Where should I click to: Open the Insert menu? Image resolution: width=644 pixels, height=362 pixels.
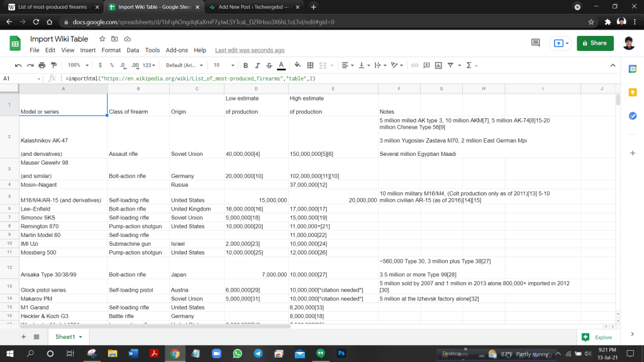pos(88,50)
